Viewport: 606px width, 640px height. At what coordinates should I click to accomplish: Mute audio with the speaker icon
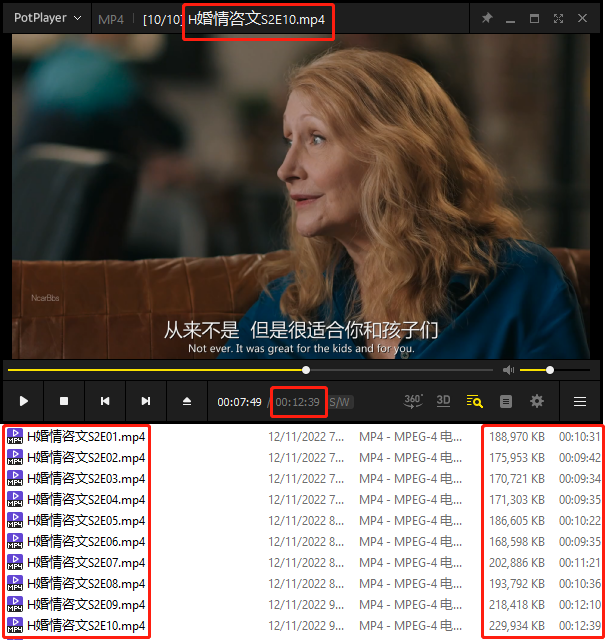tap(508, 370)
